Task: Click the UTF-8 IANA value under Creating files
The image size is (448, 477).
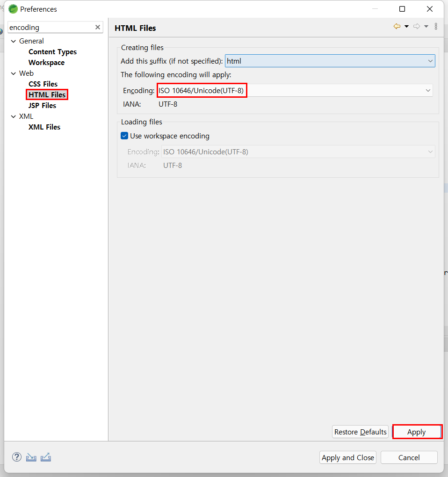Action: click(168, 104)
